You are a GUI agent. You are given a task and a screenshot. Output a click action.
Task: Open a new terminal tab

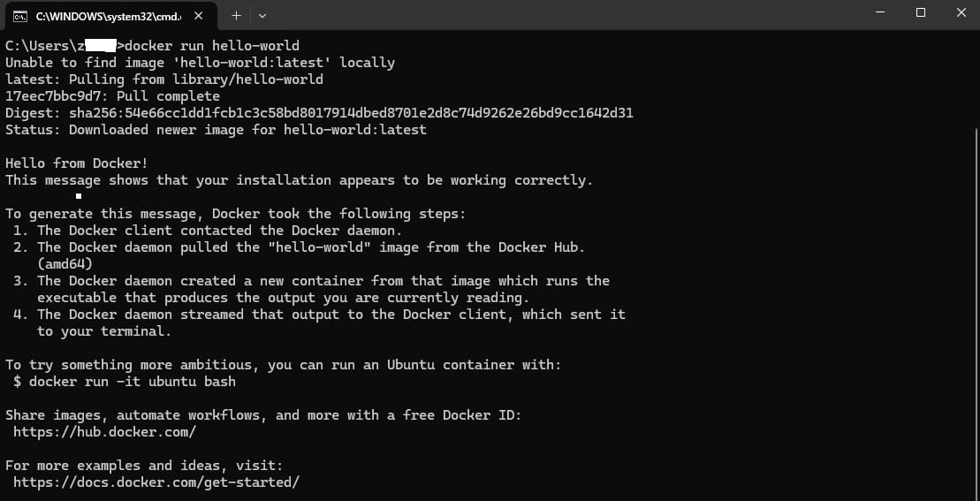pos(236,16)
